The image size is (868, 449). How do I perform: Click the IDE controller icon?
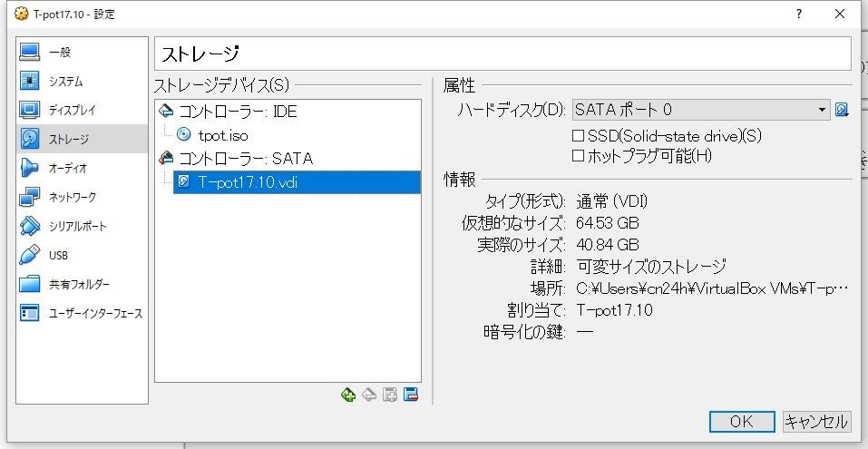(166, 112)
